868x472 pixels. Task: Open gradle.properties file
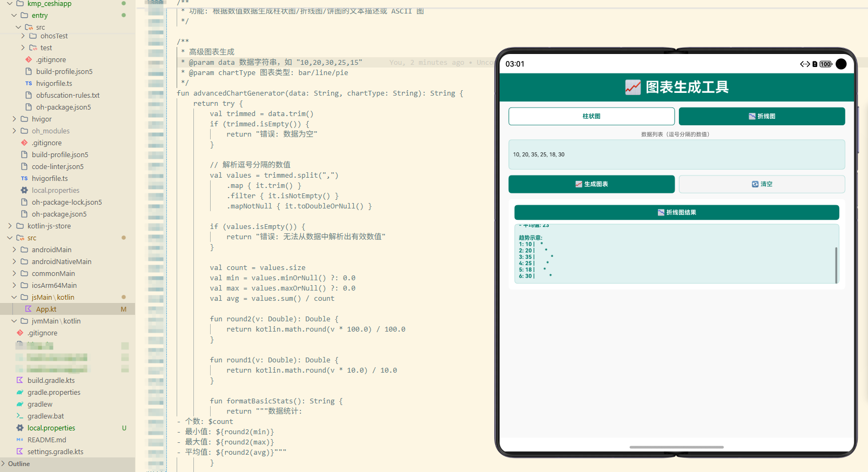(53, 393)
